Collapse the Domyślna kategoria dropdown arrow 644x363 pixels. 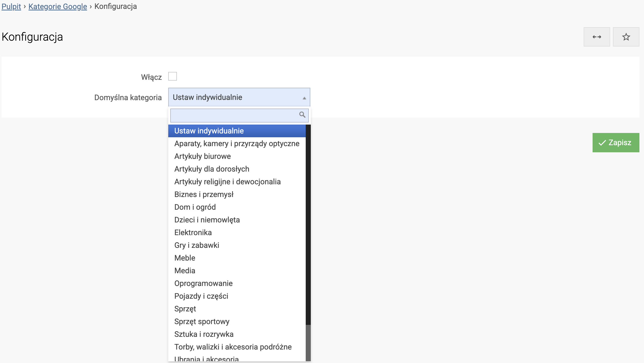(304, 98)
